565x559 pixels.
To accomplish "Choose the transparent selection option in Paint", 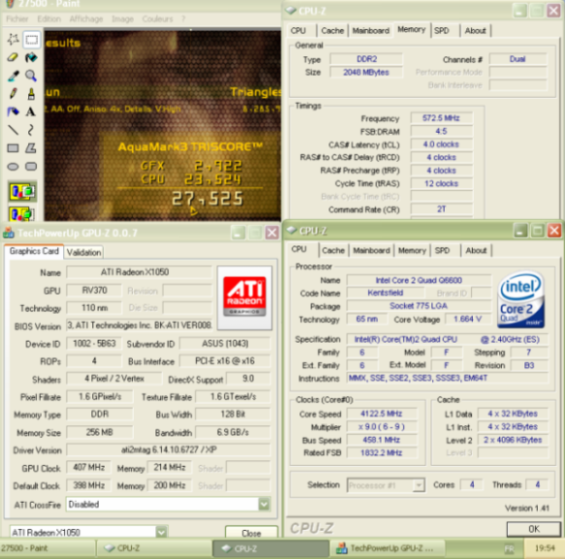I will pyautogui.click(x=22, y=213).
